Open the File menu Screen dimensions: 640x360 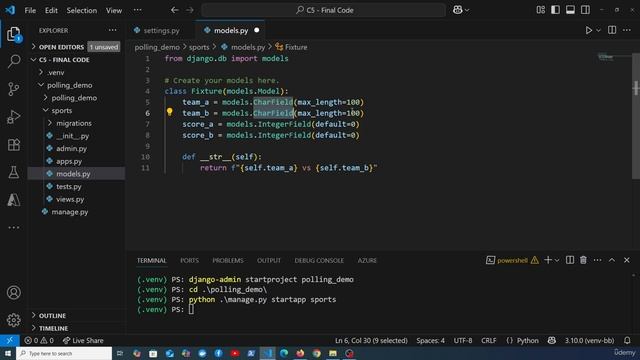[30, 10]
